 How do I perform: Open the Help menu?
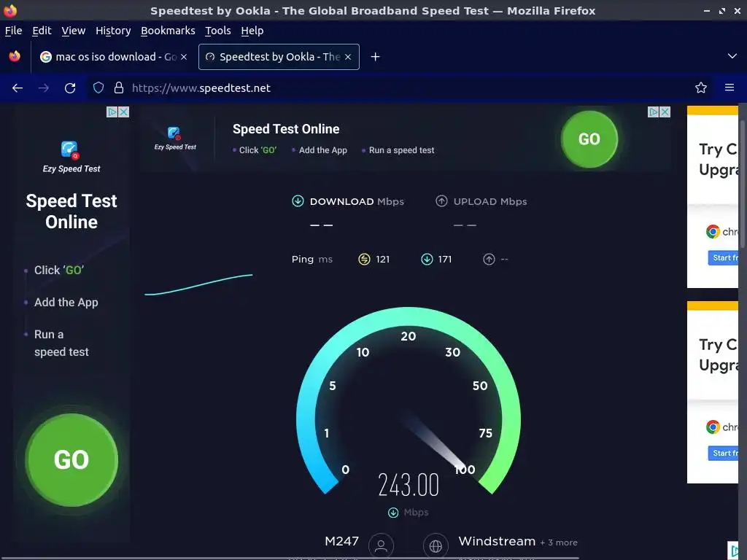[x=252, y=31]
